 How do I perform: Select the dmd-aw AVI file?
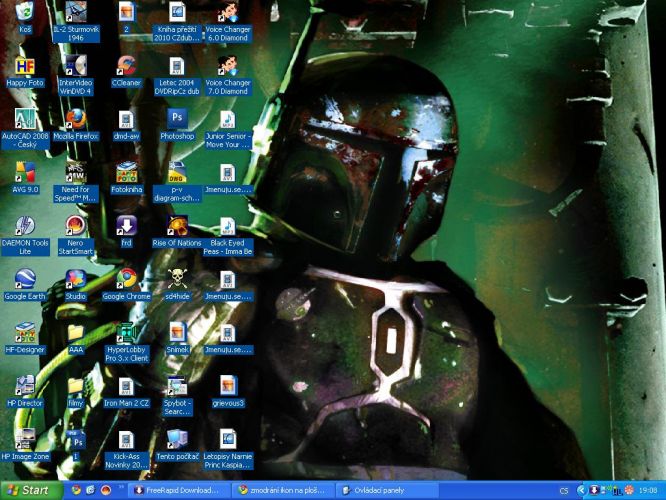click(x=127, y=126)
